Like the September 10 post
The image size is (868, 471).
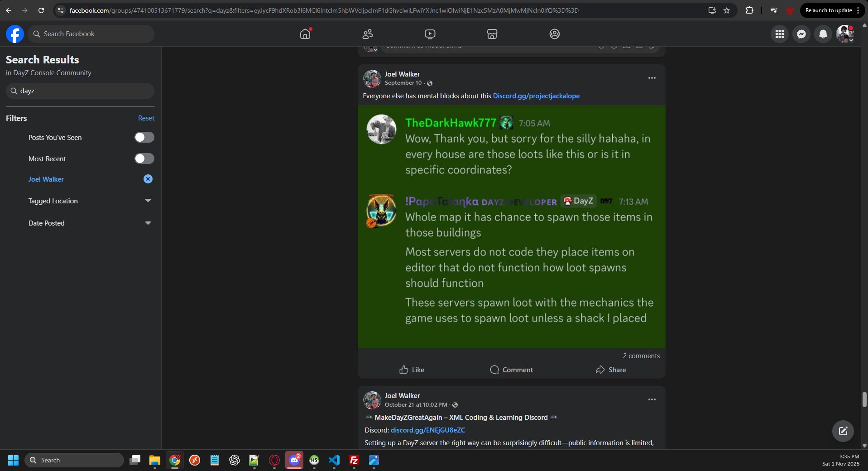(x=412, y=370)
